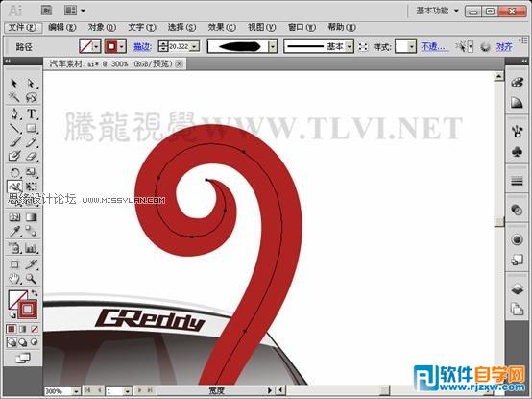Swap fill and stroke colors

tap(35, 292)
